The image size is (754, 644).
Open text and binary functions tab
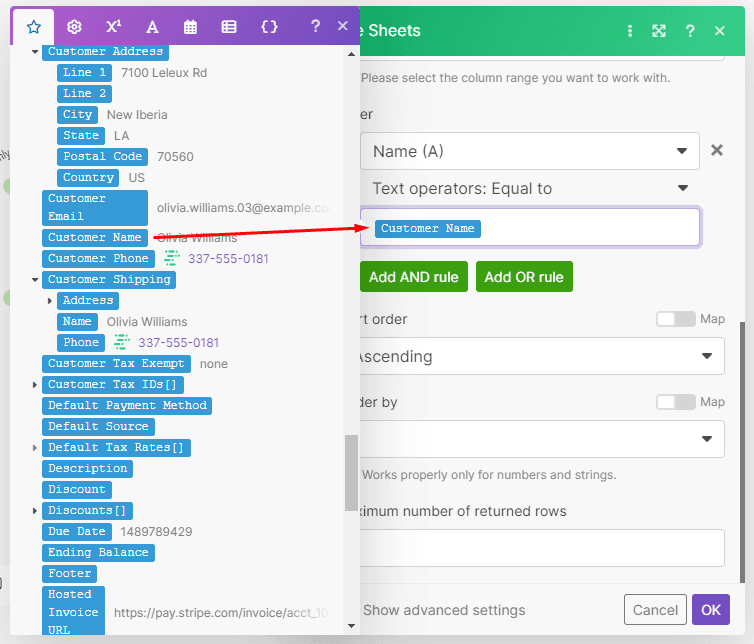pos(152,27)
